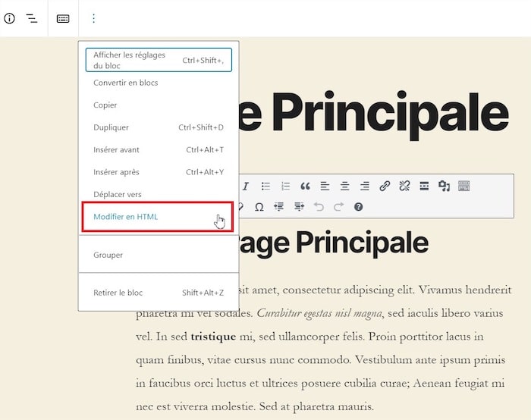Open the block navigation list icon
This screenshot has height=420, width=531.
pos(32,18)
